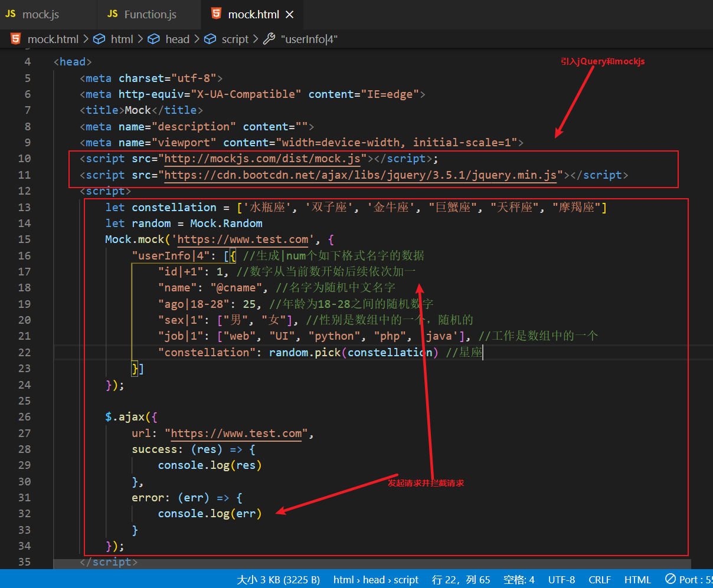Click the "@cname" string value
This screenshot has width=713, height=588.
pos(236,288)
